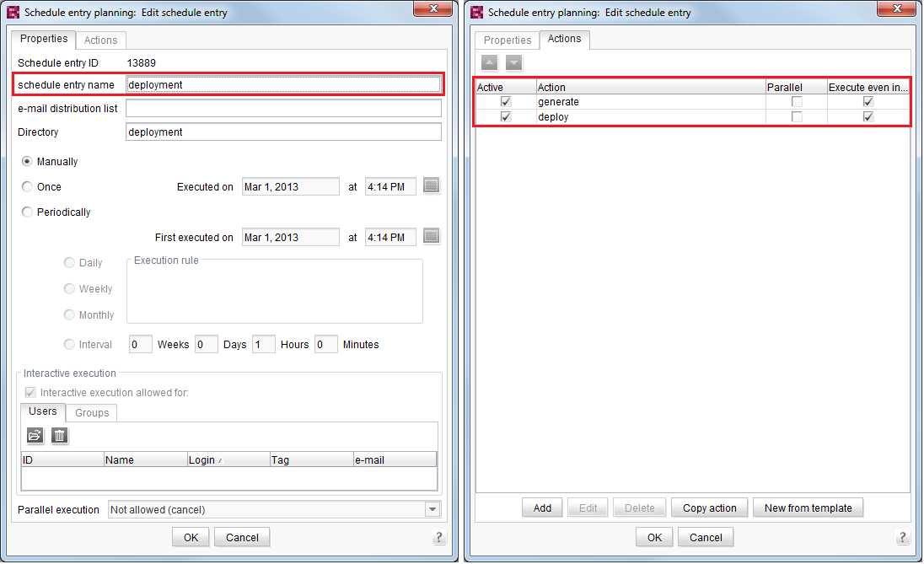Sort users table by Name column

[145, 459]
